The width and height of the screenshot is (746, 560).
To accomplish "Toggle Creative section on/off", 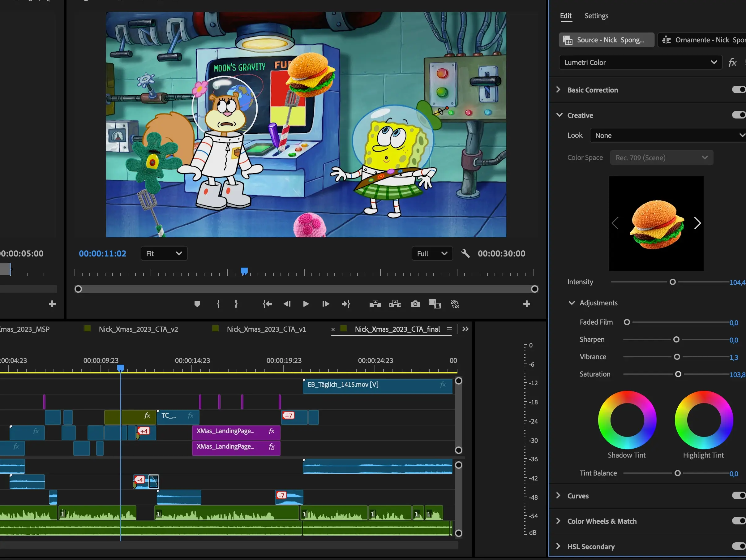I will tap(739, 115).
